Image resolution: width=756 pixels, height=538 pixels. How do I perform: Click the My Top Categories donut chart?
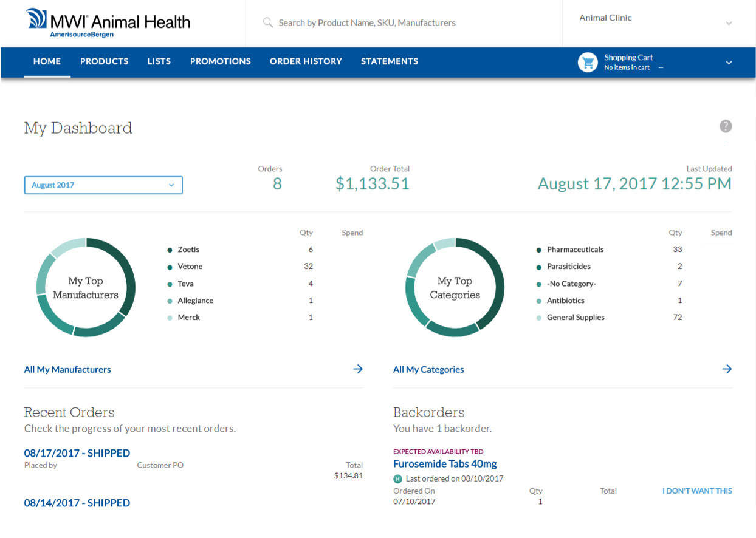tap(454, 287)
